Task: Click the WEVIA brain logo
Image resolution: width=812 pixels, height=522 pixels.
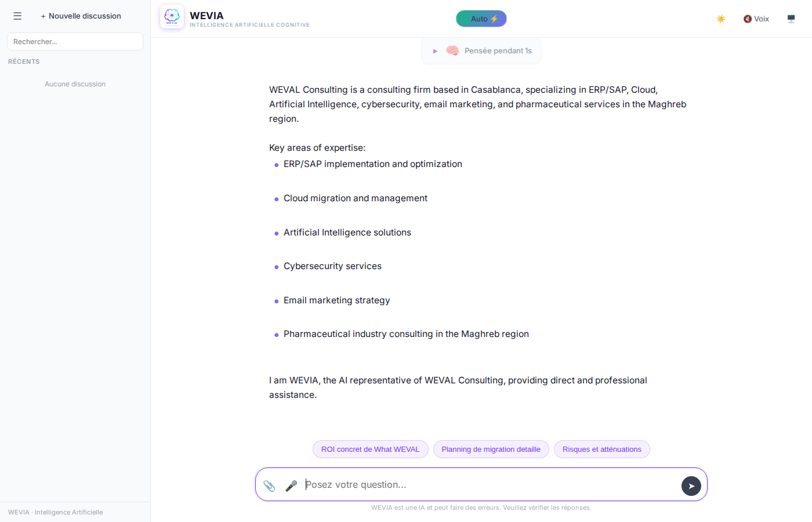Action: pyautogui.click(x=172, y=17)
